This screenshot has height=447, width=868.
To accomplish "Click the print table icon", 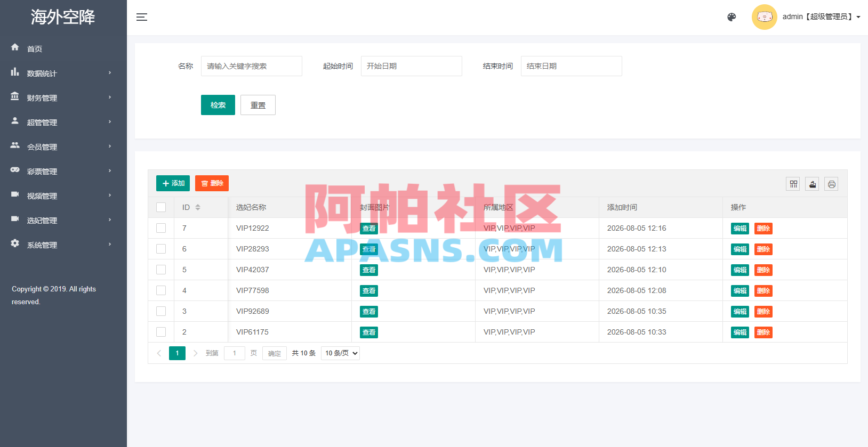I will [831, 184].
